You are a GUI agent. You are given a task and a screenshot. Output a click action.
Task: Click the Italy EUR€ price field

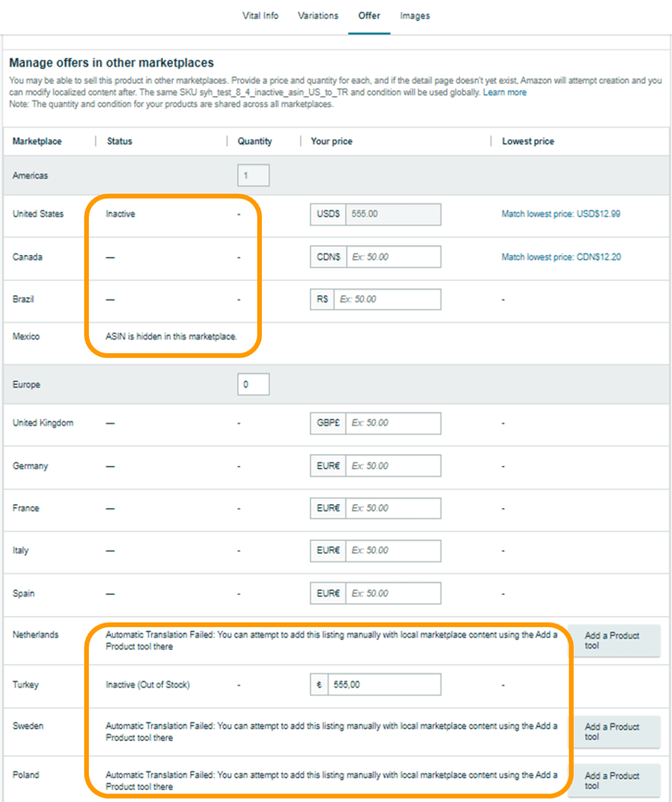pyautogui.click(x=393, y=550)
